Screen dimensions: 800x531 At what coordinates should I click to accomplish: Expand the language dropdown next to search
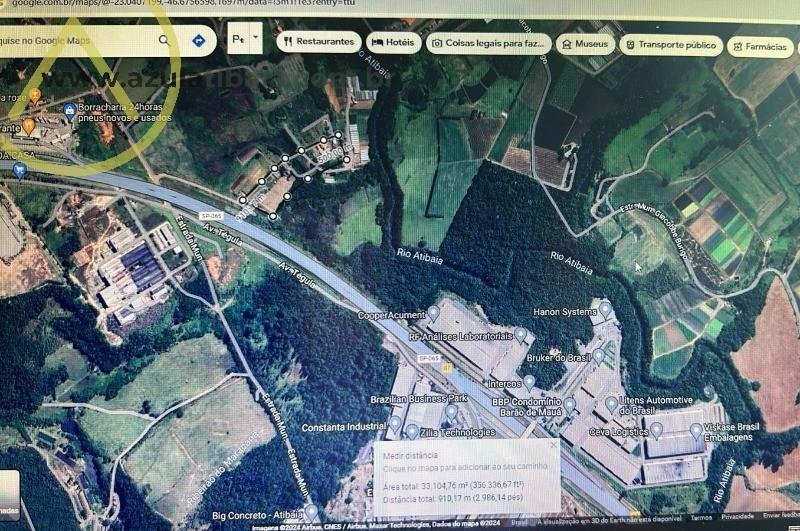tap(256, 40)
